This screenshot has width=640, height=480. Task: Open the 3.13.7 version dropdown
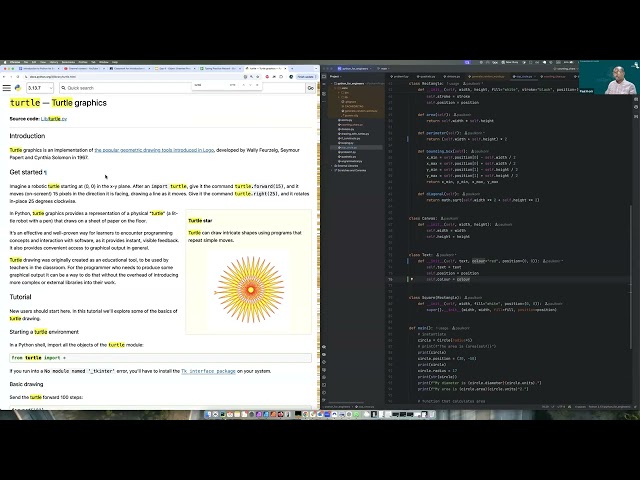(40, 88)
